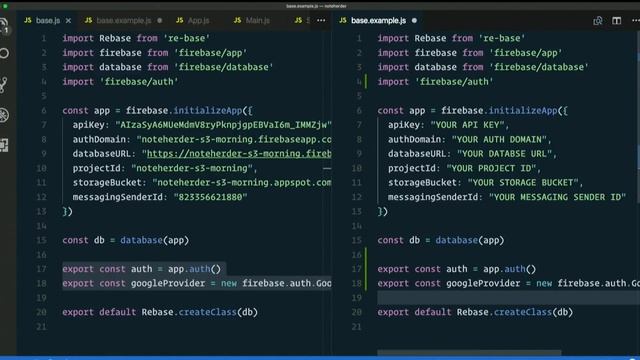This screenshot has width=640, height=360.
Task: Click "YOUR MESSAGING SENDER ID" placeholder string
Action: click(557, 197)
